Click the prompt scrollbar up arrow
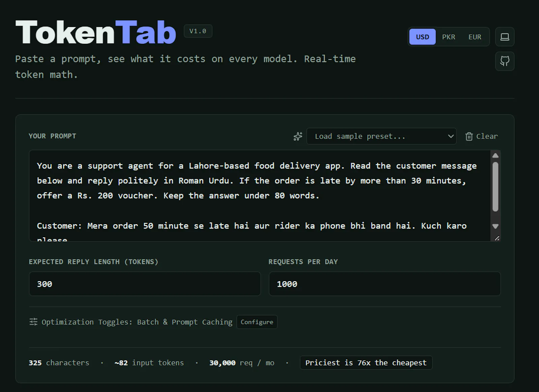This screenshot has width=539, height=392. [495, 155]
